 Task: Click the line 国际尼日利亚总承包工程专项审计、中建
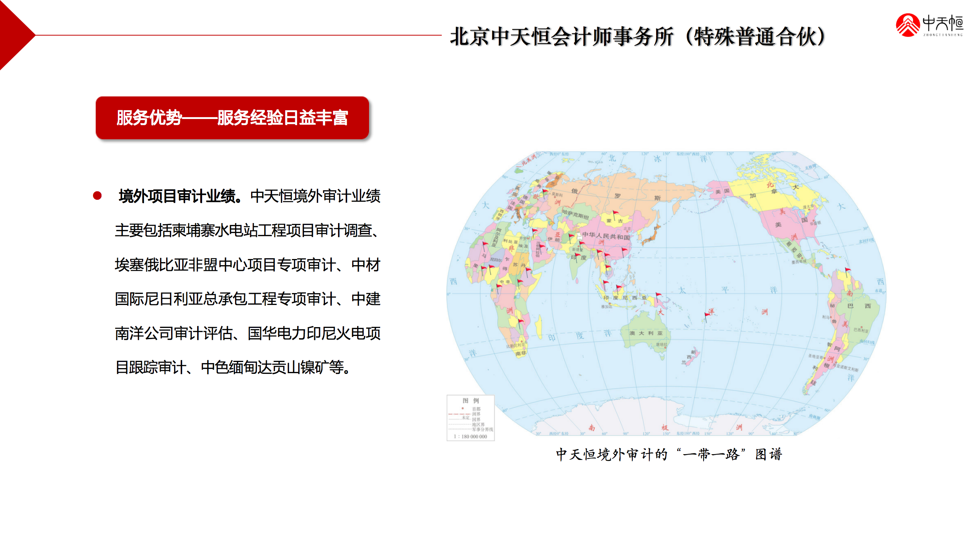click(248, 299)
